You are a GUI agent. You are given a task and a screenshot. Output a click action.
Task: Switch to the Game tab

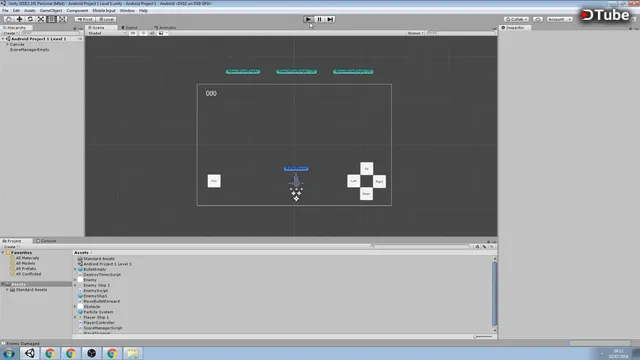(x=129, y=27)
